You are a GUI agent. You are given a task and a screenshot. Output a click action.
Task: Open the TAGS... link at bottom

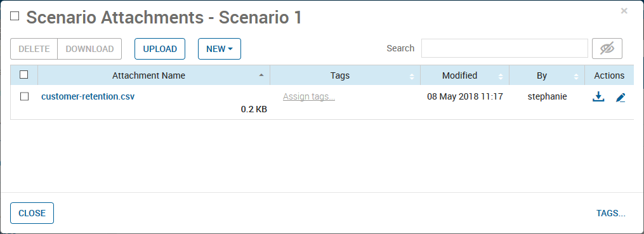611,214
